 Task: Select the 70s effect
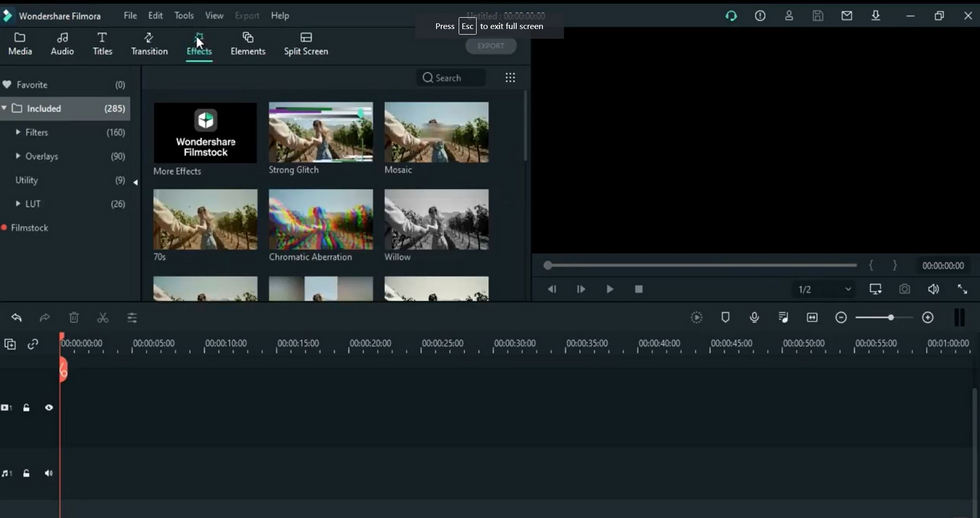205,219
